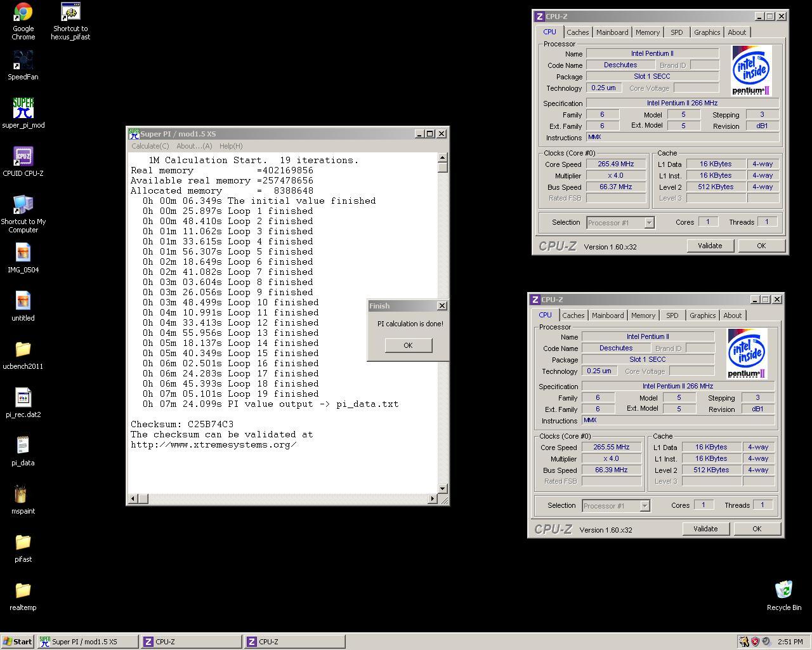The height and width of the screenshot is (650, 812).
Task: Expand Selection dropdown in upper CPU-Z
Action: (x=649, y=223)
